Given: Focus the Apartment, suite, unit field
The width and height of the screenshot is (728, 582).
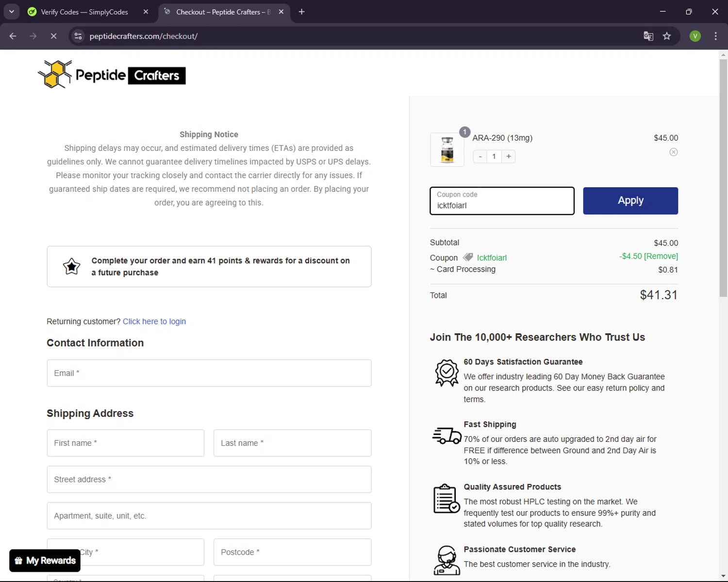Looking at the screenshot, I should point(209,516).
